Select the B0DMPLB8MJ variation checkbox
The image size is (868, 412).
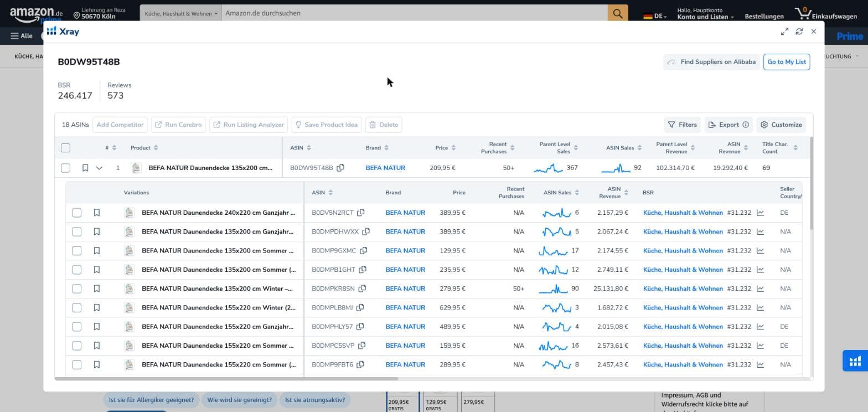pos(77,308)
